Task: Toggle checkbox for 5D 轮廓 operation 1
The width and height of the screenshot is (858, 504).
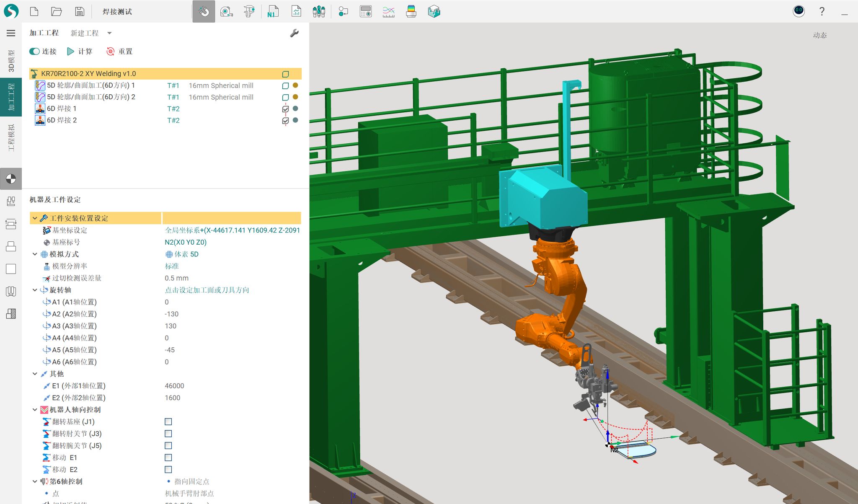Action: point(285,85)
